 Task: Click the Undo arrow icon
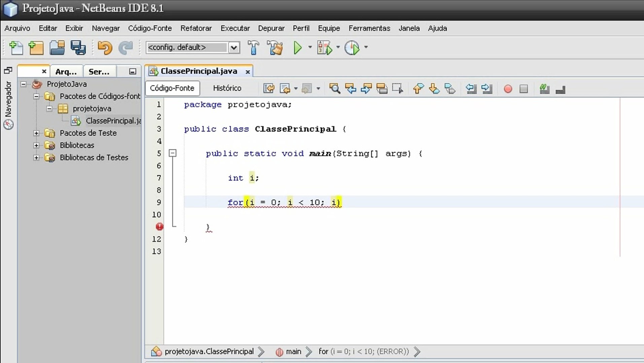(105, 48)
